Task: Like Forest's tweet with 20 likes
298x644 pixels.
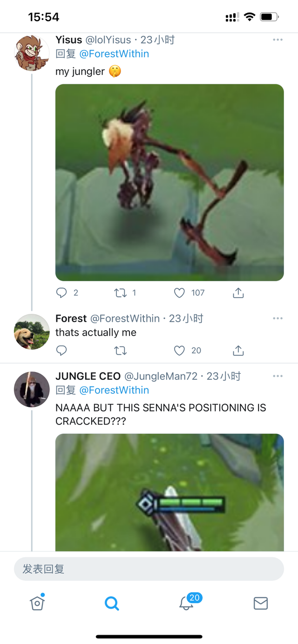Action: [179, 350]
